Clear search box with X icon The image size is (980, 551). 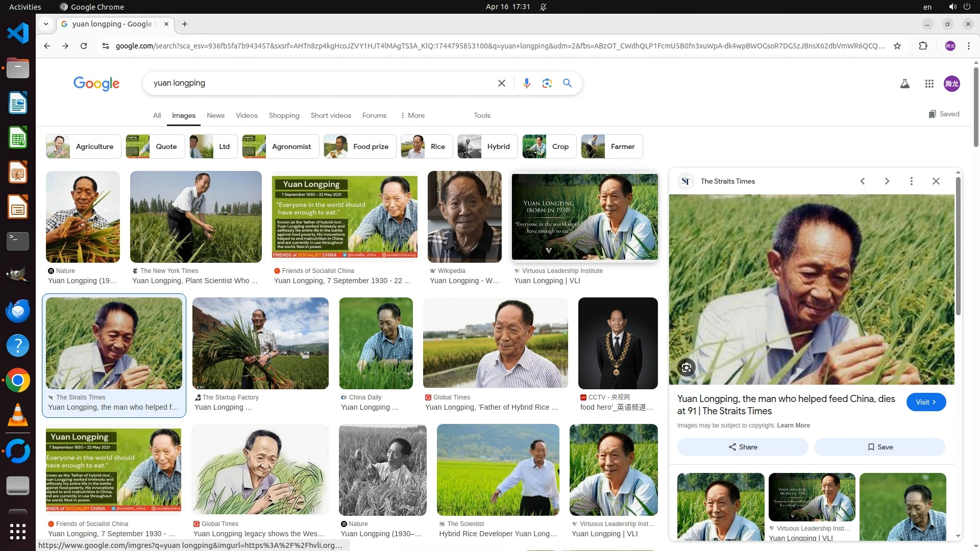501,83
